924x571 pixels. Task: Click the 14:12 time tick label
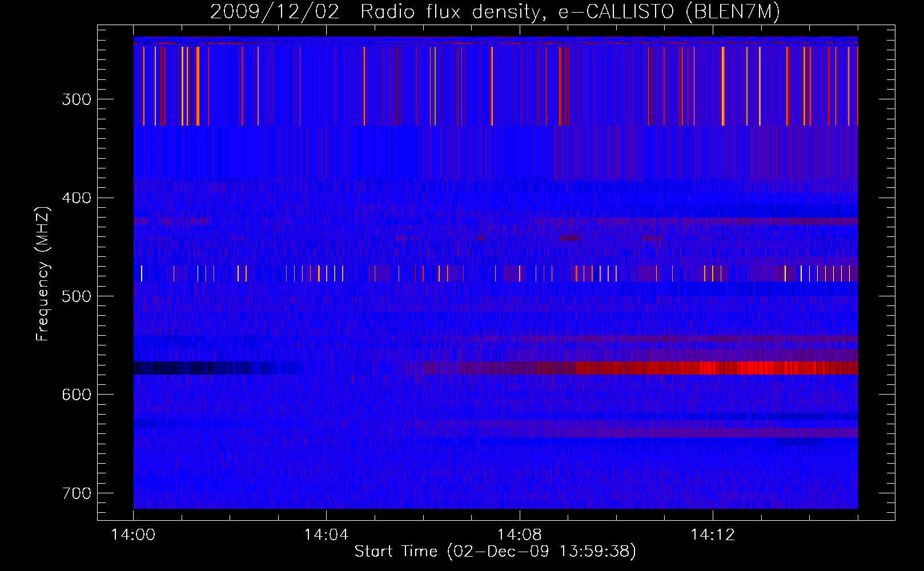[712, 535]
